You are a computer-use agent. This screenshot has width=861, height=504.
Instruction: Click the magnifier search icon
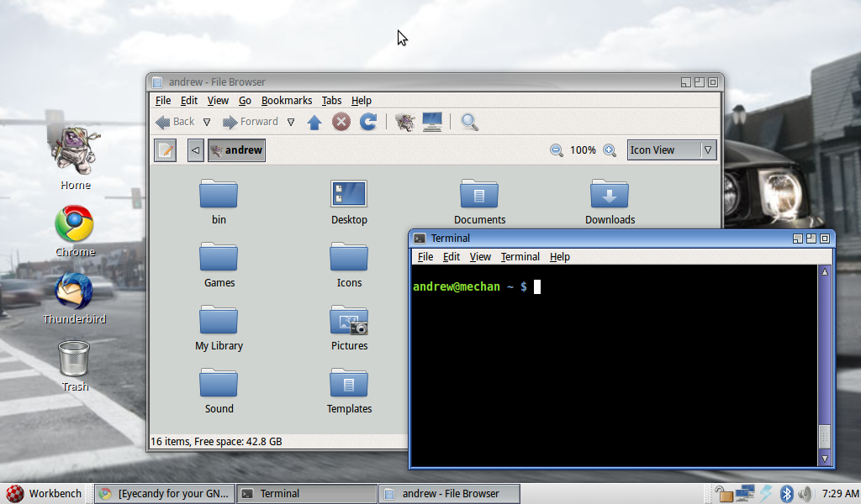[469, 122]
